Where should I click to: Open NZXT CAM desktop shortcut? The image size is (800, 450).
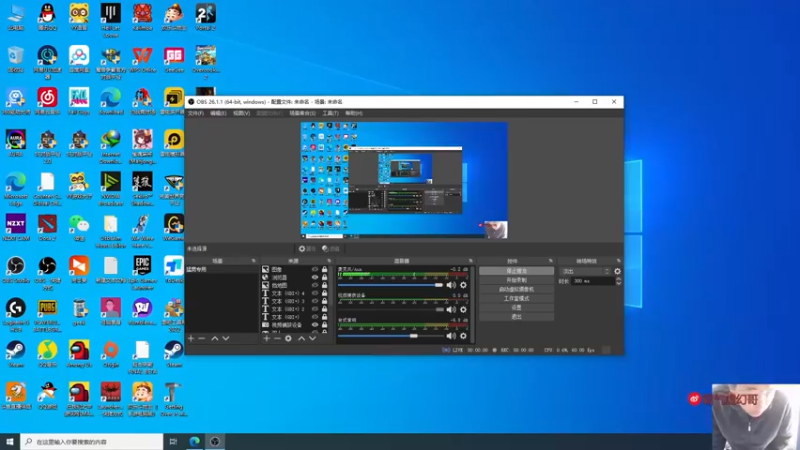tap(16, 228)
